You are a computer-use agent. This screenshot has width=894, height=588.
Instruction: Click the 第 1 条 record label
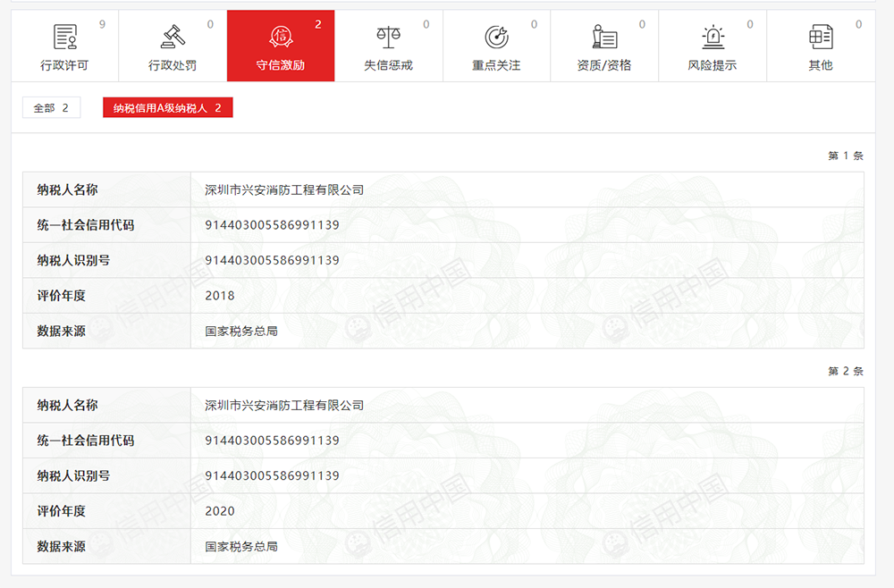845,156
